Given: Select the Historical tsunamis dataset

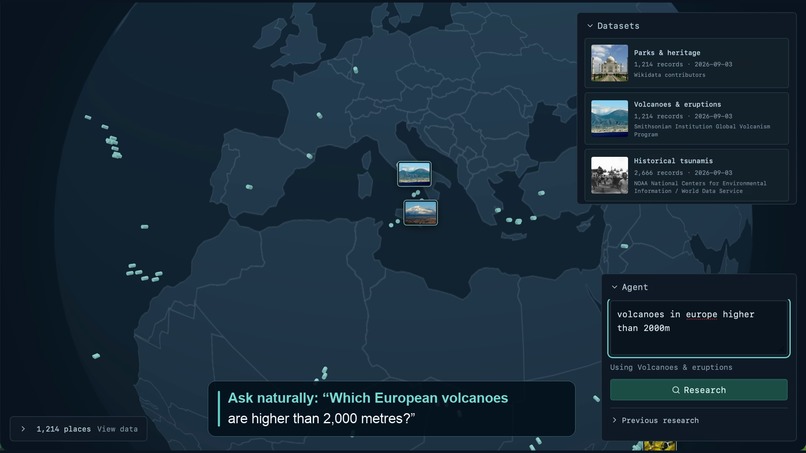Looking at the screenshot, I should coord(686,175).
